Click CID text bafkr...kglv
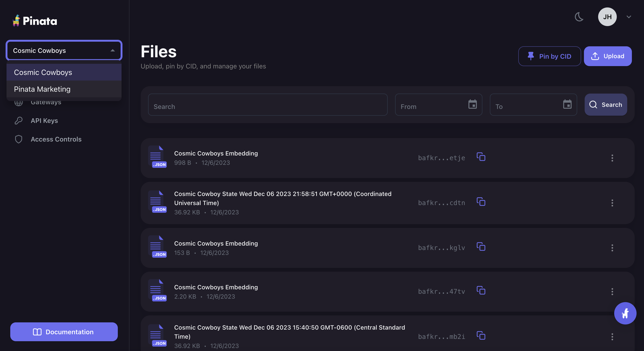Viewport: 644px width, 351px height. click(x=441, y=248)
